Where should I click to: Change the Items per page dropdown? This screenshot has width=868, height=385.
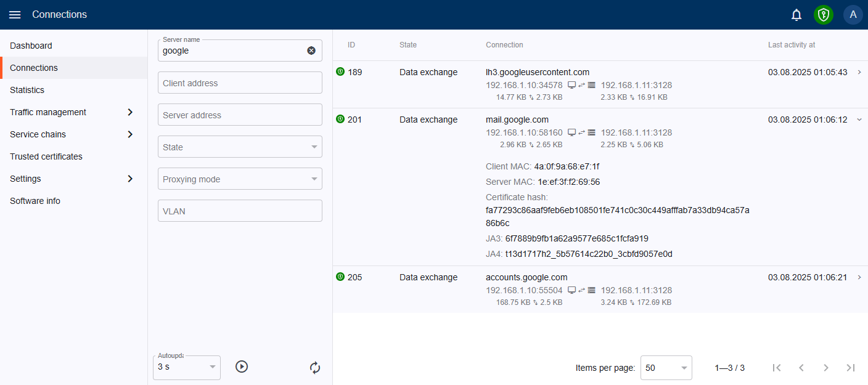pyautogui.click(x=666, y=368)
